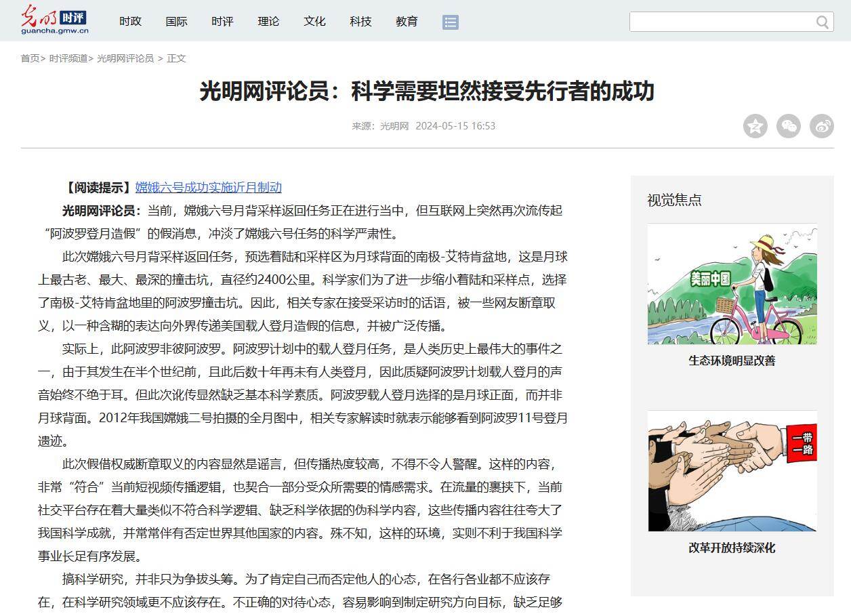This screenshot has height=616, width=851.
Task: Go to the 国际 section
Action: pyautogui.click(x=176, y=22)
